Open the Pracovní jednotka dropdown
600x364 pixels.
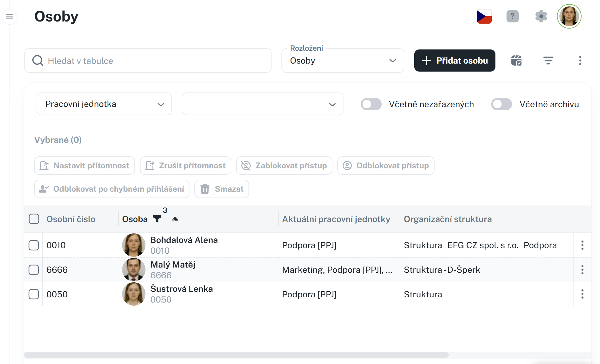104,104
